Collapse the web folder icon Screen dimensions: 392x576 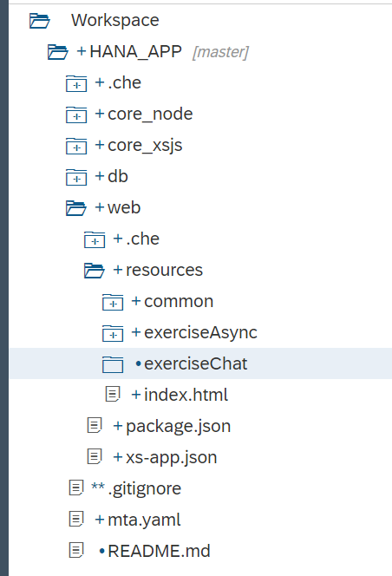[x=76, y=208]
